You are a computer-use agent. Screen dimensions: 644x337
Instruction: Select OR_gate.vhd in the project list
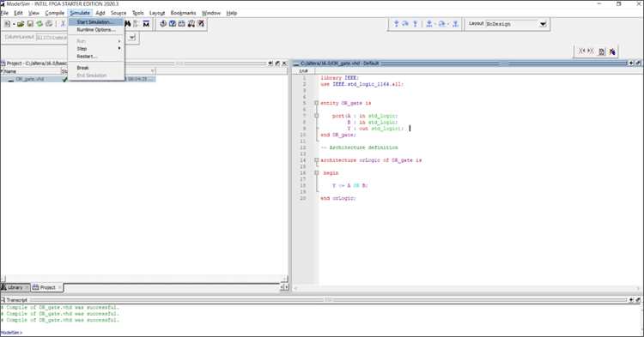(29, 79)
